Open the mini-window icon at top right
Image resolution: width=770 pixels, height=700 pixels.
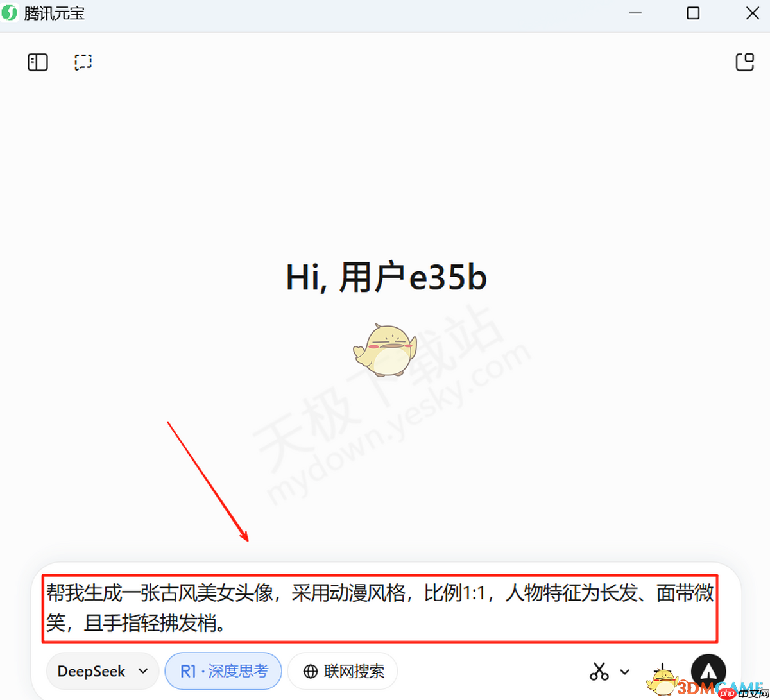745,62
